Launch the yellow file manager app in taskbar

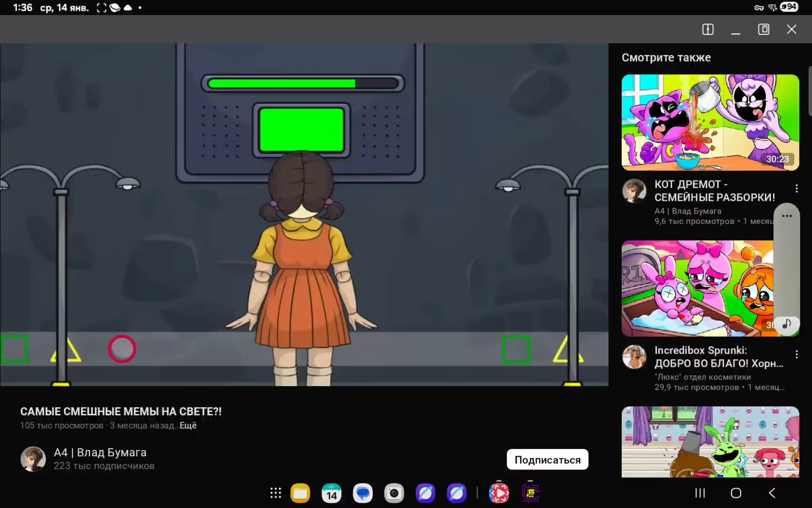(300, 493)
